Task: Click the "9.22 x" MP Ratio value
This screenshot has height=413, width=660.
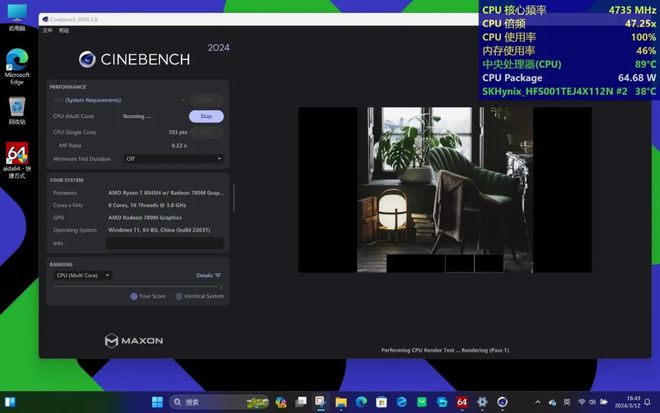Action: (x=179, y=145)
